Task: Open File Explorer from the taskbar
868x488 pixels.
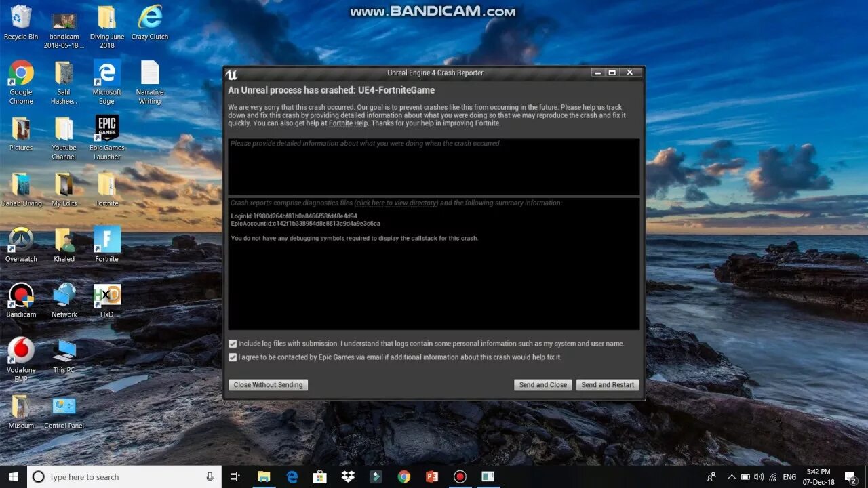Action: 264,476
